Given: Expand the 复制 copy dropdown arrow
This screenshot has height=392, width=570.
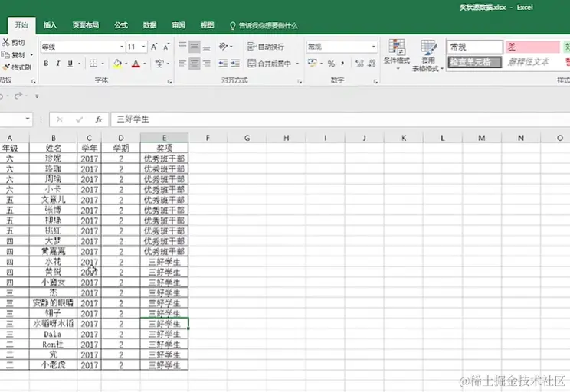Looking at the screenshot, I should [x=31, y=55].
